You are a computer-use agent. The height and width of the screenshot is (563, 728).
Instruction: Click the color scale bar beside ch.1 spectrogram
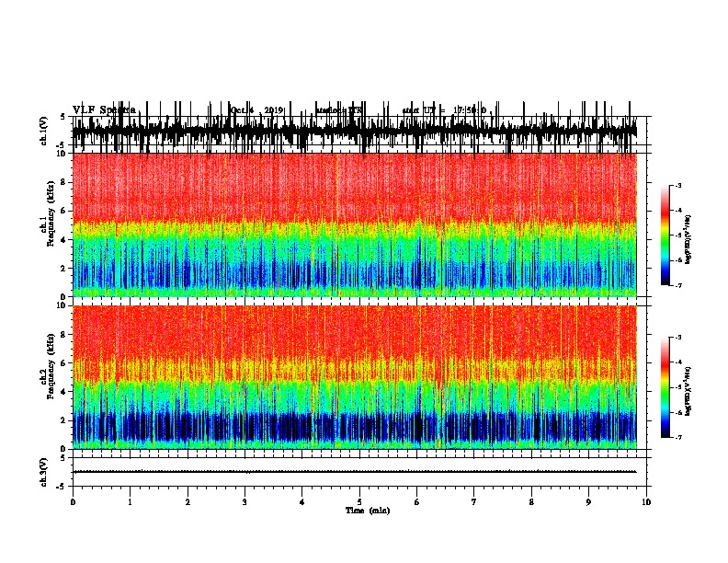pos(665,236)
